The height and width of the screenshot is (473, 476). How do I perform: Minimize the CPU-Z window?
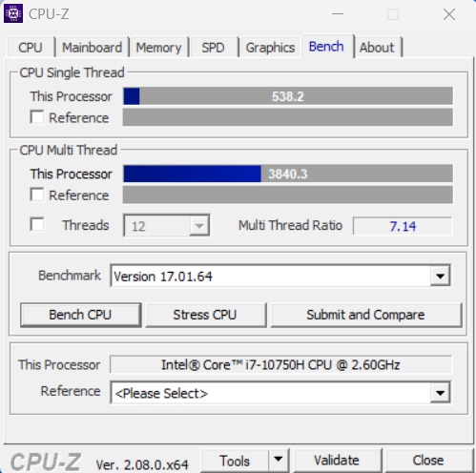click(x=338, y=14)
